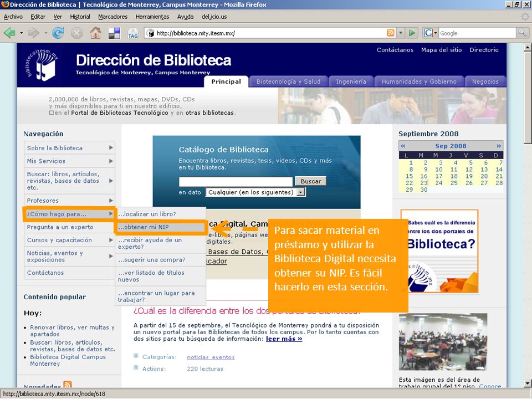Image resolution: width=532 pixels, height=399 pixels.
Task: Open the 'Cualquier (en los siguientes)' combo box
Action: click(255, 192)
